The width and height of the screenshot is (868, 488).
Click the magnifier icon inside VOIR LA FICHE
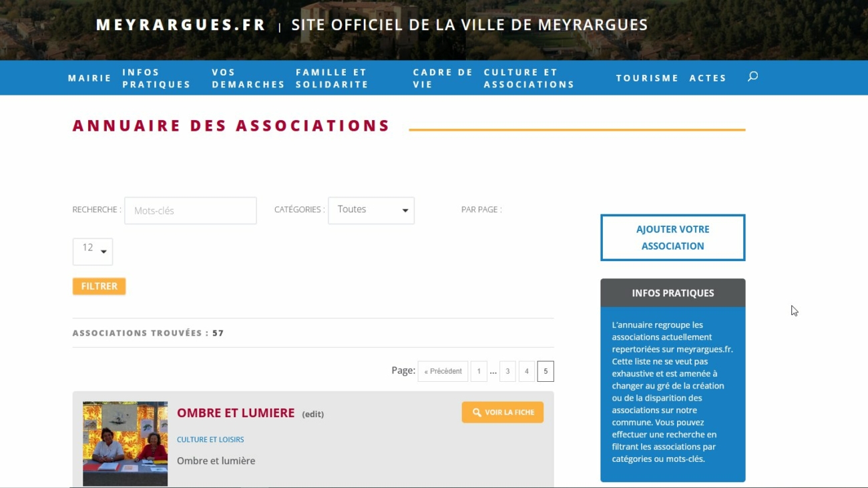[x=475, y=412]
